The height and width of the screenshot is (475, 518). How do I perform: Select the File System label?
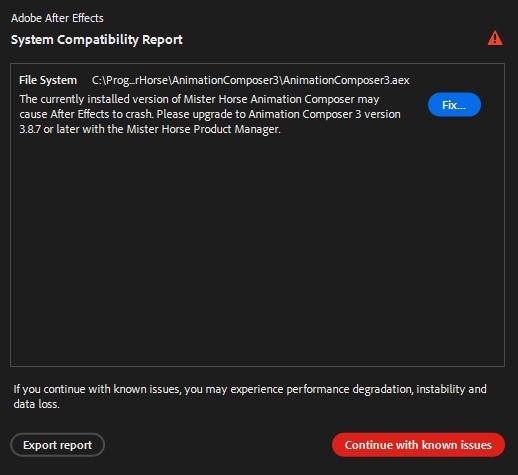click(48, 80)
